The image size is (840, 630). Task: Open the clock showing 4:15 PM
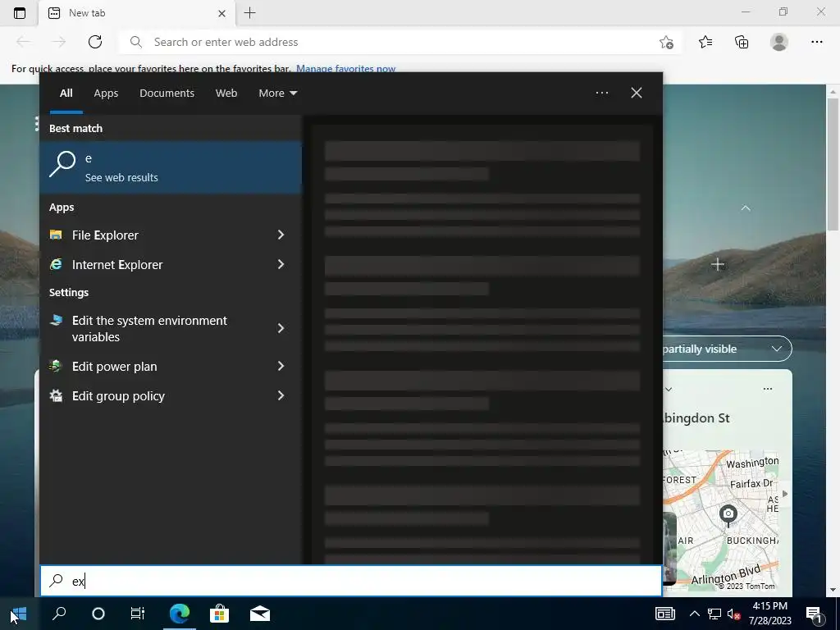point(769,614)
